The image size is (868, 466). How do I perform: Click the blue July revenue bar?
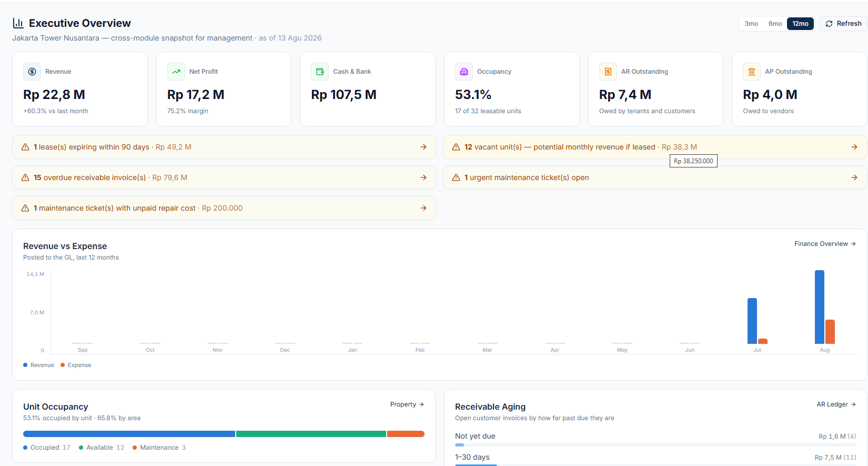(x=752, y=321)
